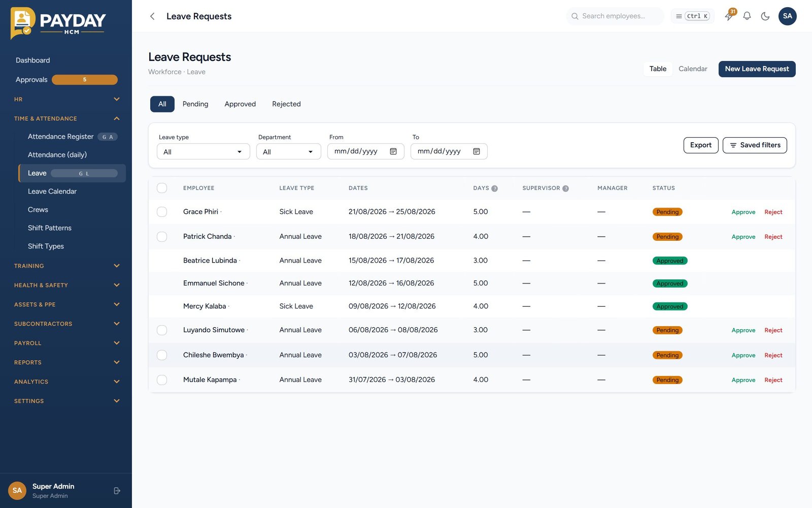Collapse the Time & Attendance section
The height and width of the screenshot is (508, 812).
66,118
